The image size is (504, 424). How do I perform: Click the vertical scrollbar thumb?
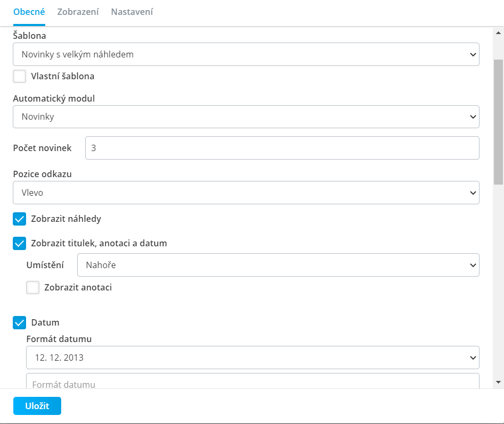click(498, 122)
